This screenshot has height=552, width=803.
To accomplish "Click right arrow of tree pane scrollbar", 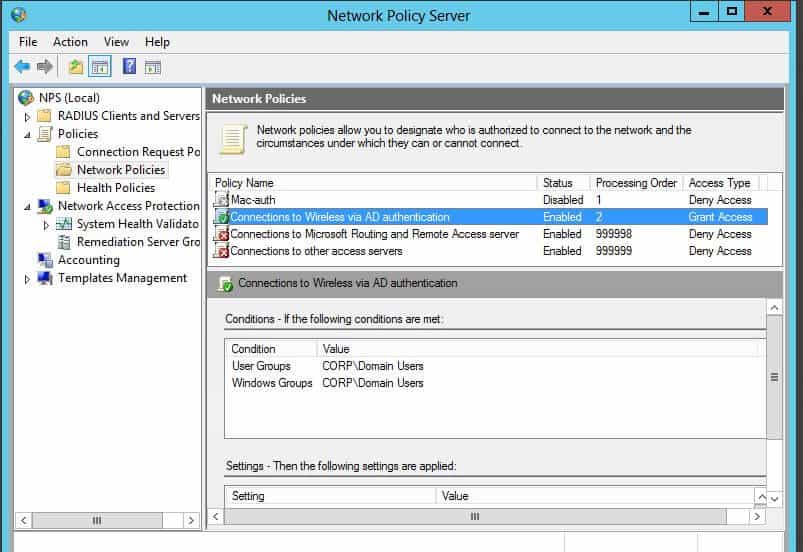I will tap(191, 520).
